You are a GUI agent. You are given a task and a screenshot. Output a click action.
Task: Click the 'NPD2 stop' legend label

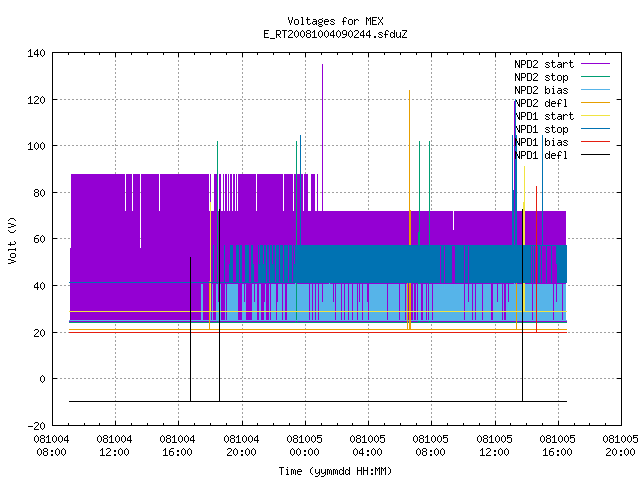(x=541, y=77)
